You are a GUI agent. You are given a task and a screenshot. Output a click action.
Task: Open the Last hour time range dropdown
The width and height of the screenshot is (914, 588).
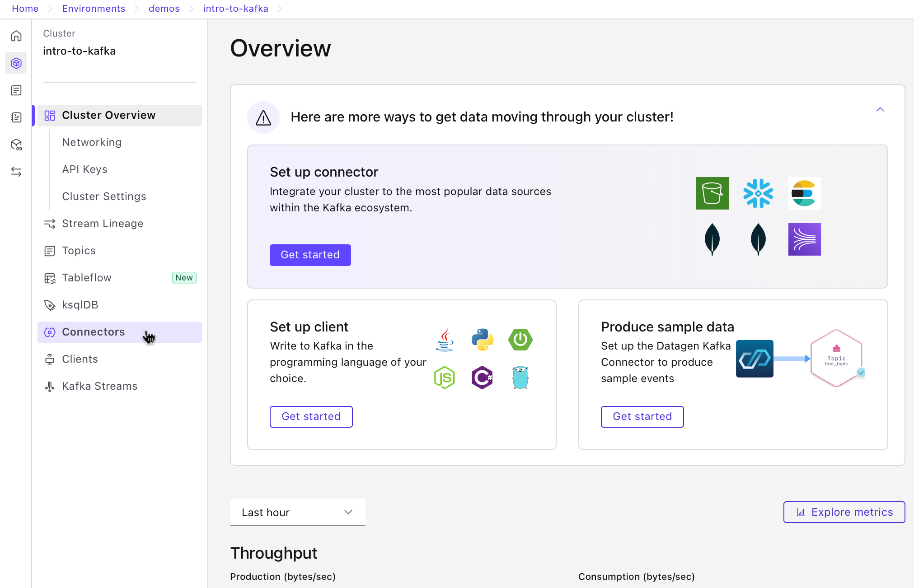[297, 512]
